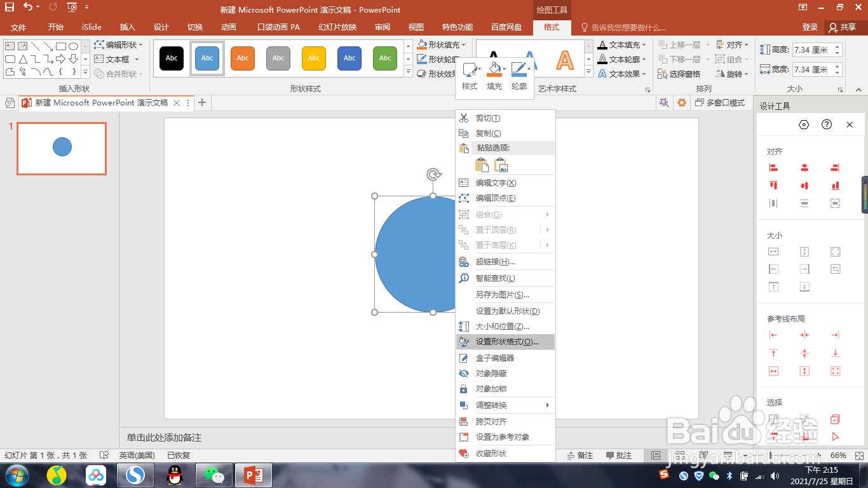The width and height of the screenshot is (868, 488).
Task: Open 形状填充 dropdown in ribbon
Action: (442, 45)
